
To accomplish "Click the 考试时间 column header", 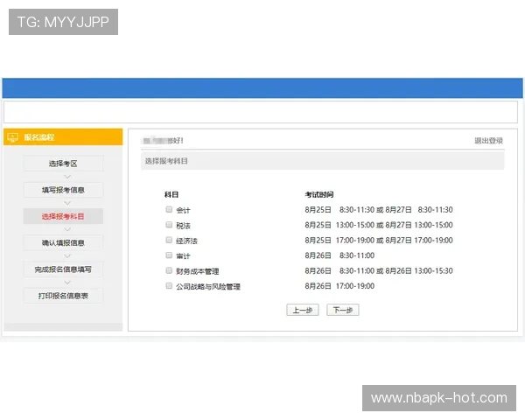I will pyautogui.click(x=319, y=194).
